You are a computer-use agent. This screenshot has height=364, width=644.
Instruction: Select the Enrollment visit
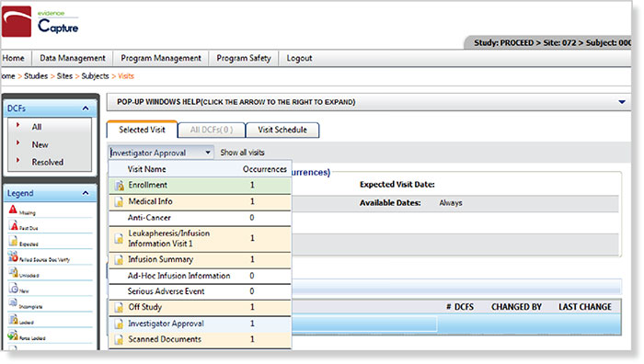point(200,185)
